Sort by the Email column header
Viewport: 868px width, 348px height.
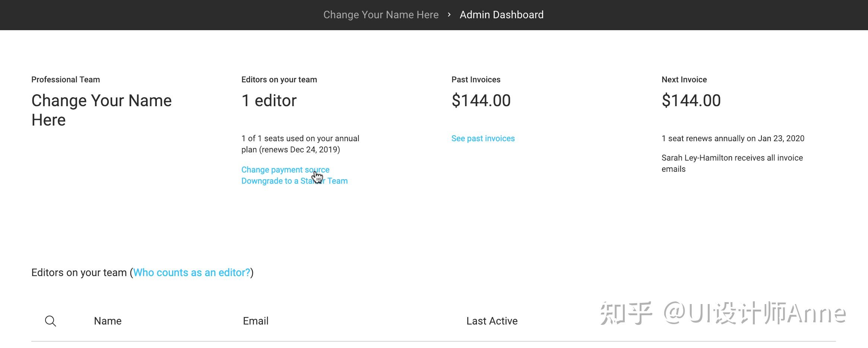point(256,321)
